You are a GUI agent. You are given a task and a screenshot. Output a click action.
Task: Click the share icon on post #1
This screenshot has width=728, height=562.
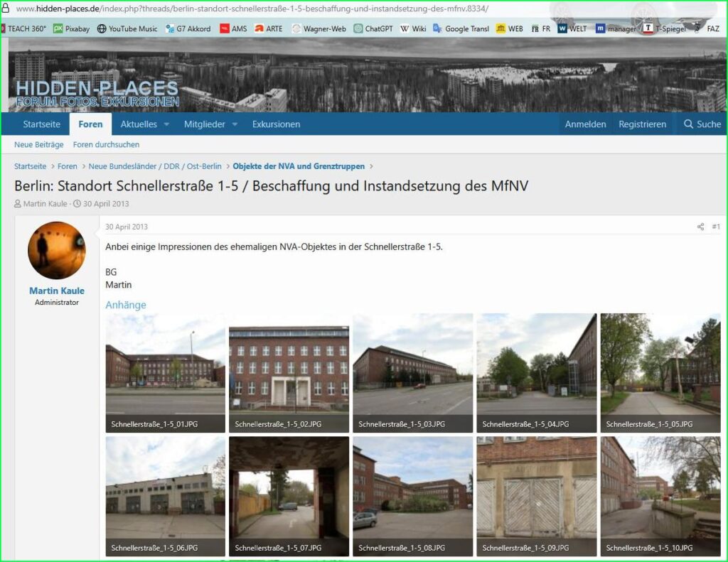coord(700,227)
